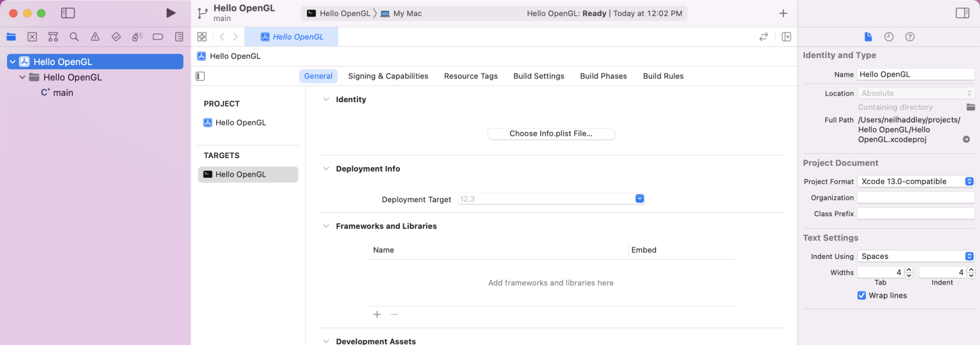This screenshot has height=345, width=980.
Task: Open the Find navigator magnifier icon
Action: tap(74, 37)
